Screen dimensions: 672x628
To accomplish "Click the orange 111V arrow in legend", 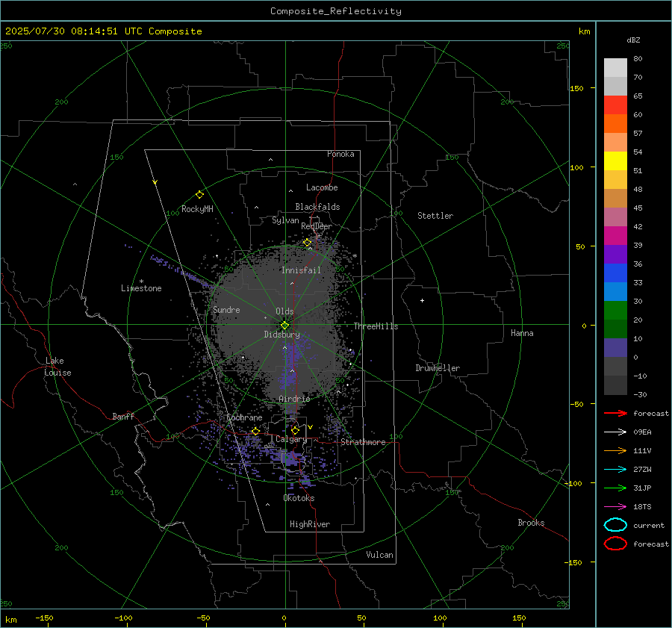I will coord(615,450).
